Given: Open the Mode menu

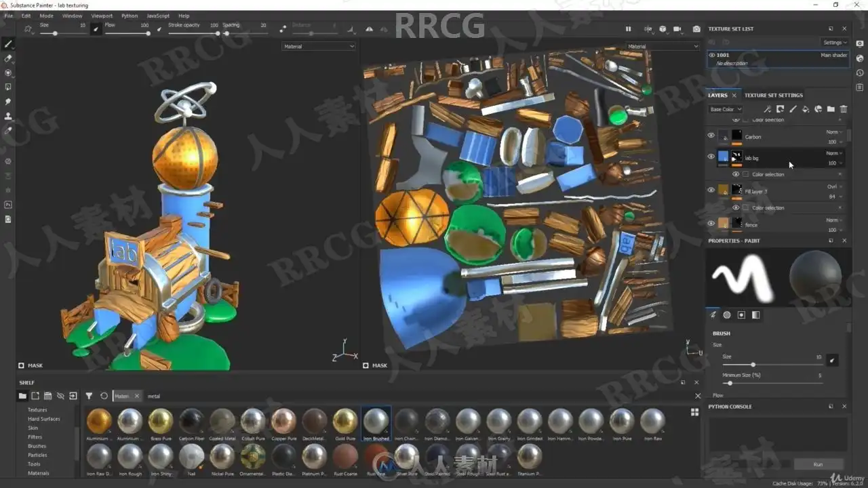Looking at the screenshot, I should (46, 16).
